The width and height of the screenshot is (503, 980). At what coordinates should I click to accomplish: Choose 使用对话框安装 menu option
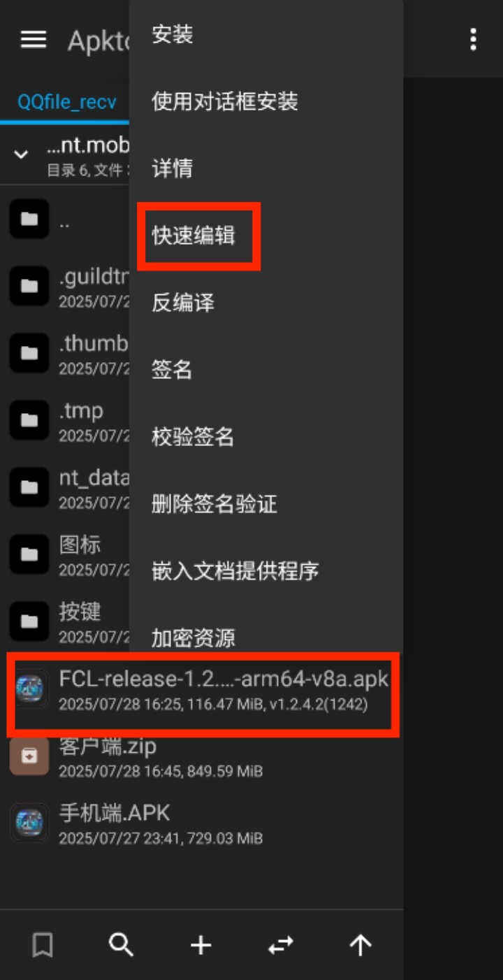click(x=225, y=101)
